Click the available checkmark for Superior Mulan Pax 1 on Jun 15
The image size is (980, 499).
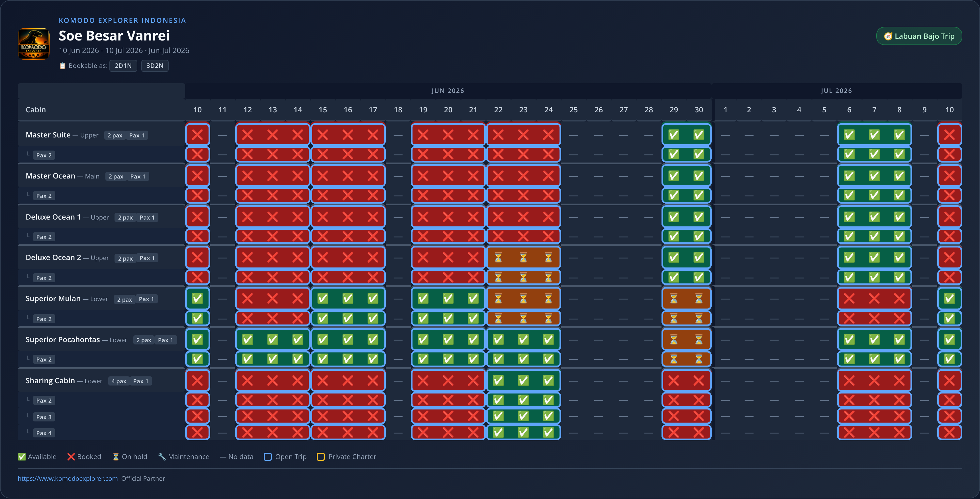(x=322, y=299)
